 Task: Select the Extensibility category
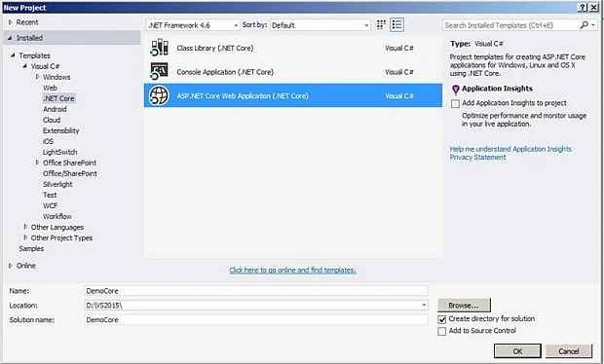[x=60, y=130]
